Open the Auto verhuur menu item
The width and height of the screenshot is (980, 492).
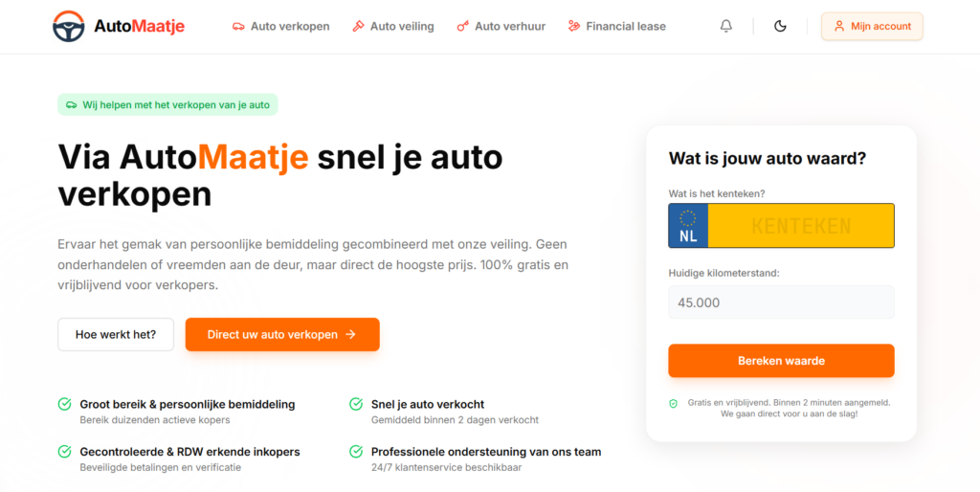click(x=509, y=27)
